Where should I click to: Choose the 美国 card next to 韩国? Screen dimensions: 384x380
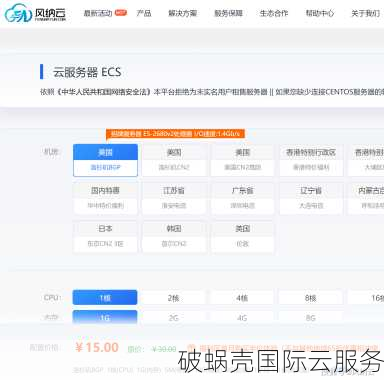click(243, 236)
